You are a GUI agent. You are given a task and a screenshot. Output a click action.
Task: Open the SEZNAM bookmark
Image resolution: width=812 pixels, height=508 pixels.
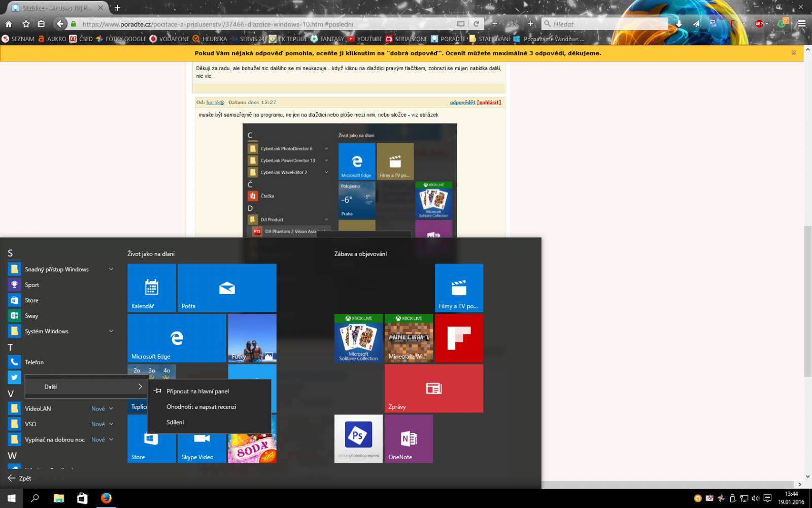18,39
